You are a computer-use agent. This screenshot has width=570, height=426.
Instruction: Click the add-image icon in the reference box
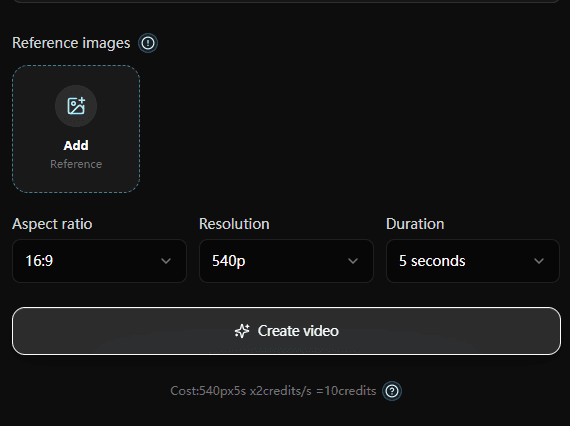pyautogui.click(x=76, y=106)
